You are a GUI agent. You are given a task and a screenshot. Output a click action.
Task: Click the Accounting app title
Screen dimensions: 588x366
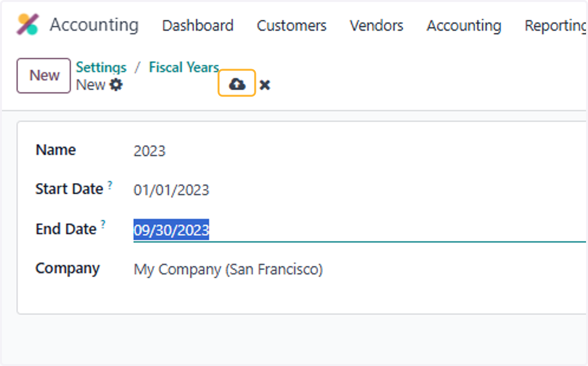pyautogui.click(x=94, y=25)
